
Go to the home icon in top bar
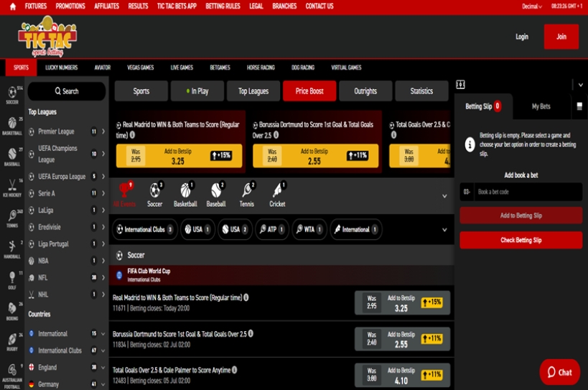(13, 6)
